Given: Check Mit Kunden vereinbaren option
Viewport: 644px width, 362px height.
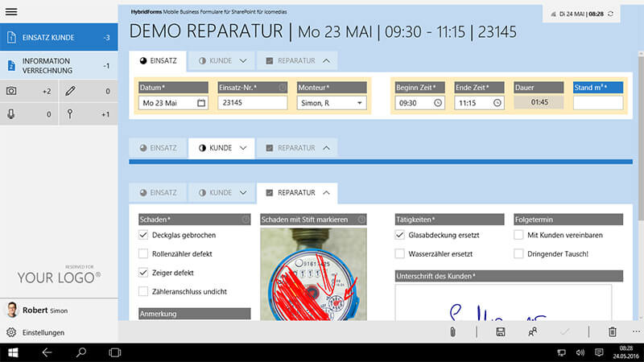Looking at the screenshot, I should [518, 235].
